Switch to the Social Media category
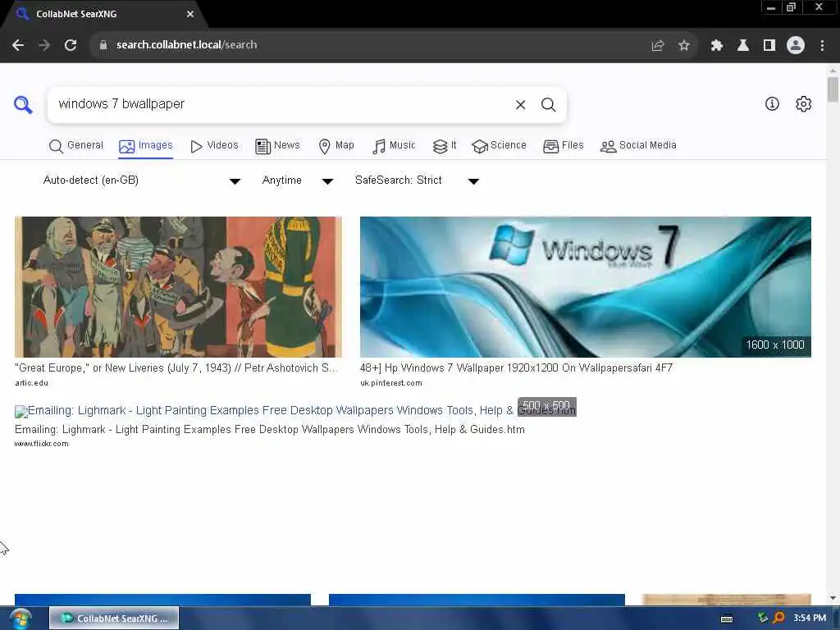 pos(638,146)
